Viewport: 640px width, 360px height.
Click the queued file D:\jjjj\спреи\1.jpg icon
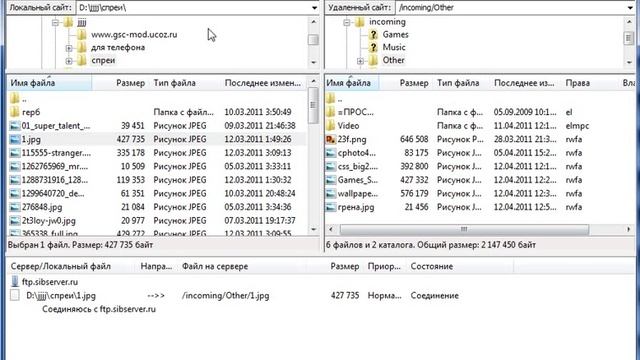pyautogui.click(x=15, y=295)
